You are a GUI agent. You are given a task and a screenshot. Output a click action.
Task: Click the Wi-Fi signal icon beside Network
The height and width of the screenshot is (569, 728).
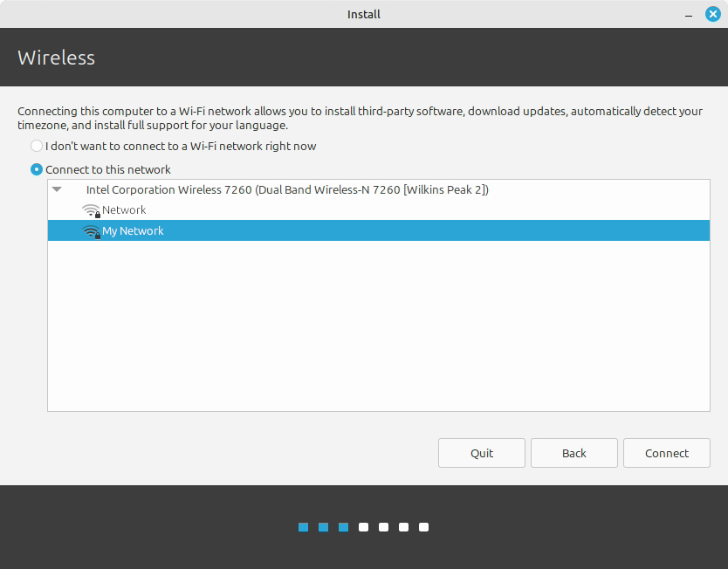pos(91,210)
